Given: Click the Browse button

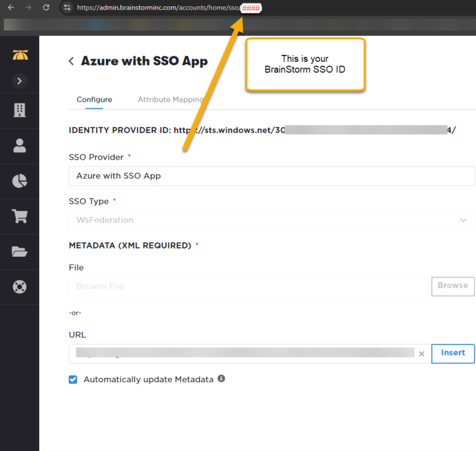Looking at the screenshot, I should 453,286.
